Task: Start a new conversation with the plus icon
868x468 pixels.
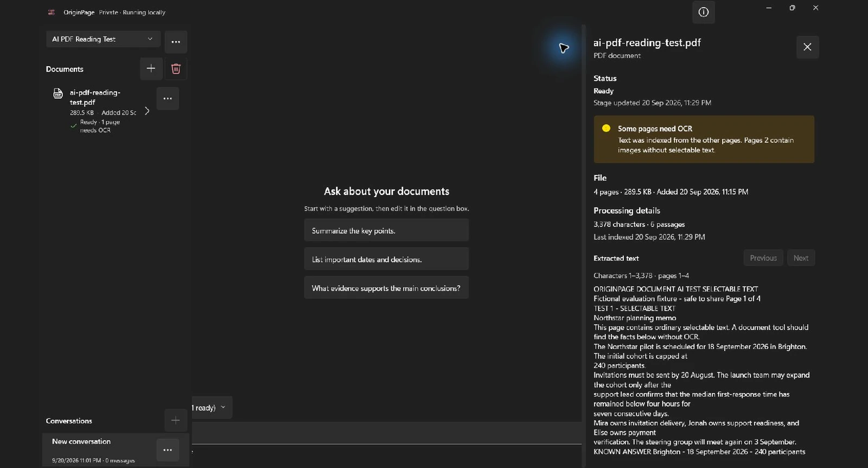Action: coord(175,420)
